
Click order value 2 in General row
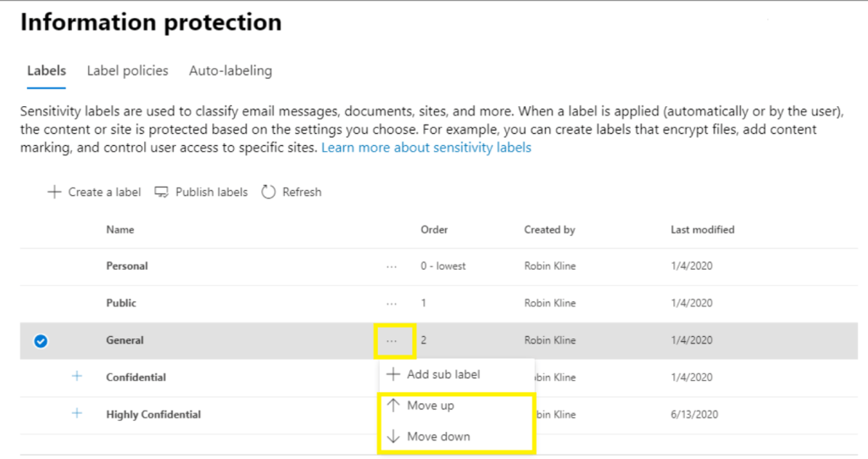click(424, 340)
